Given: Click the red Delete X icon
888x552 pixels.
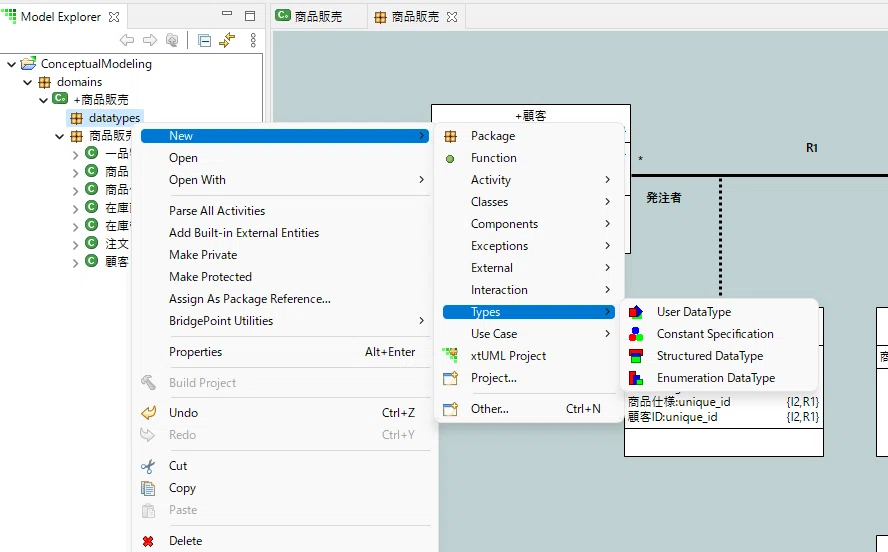Looking at the screenshot, I should (148, 541).
